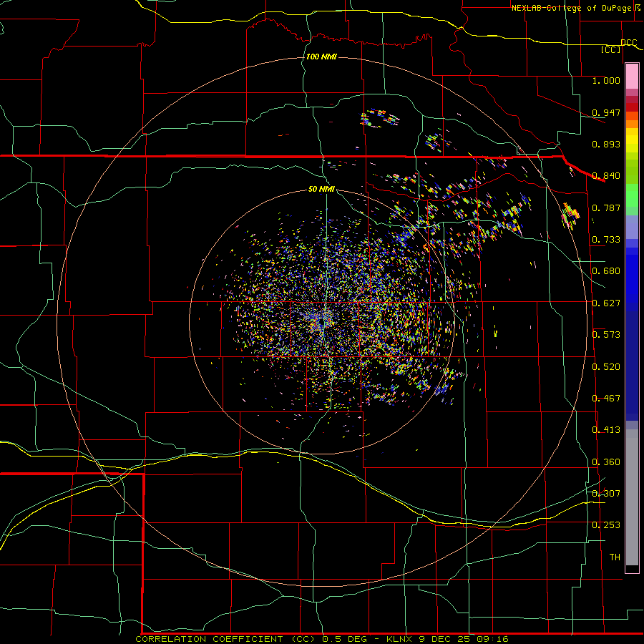Select the 0.627 color scale label
This screenshot has height=644, width=644.
(x=606, y=303)
